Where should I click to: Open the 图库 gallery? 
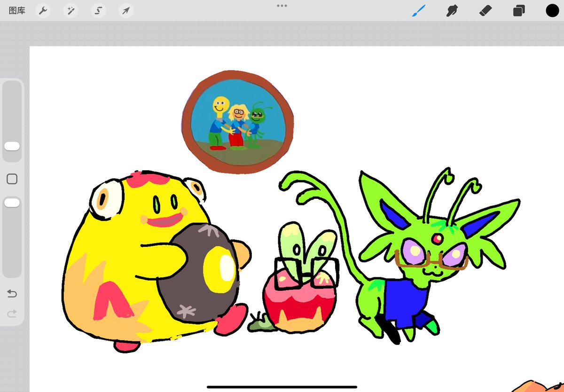tap(17, 10)
